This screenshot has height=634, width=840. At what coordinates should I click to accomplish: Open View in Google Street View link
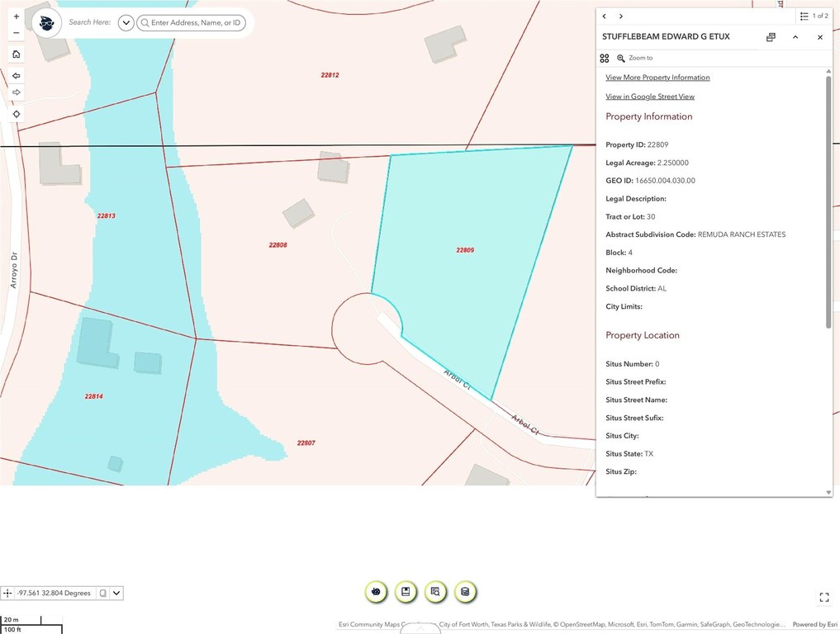click(x=650, y=97)
